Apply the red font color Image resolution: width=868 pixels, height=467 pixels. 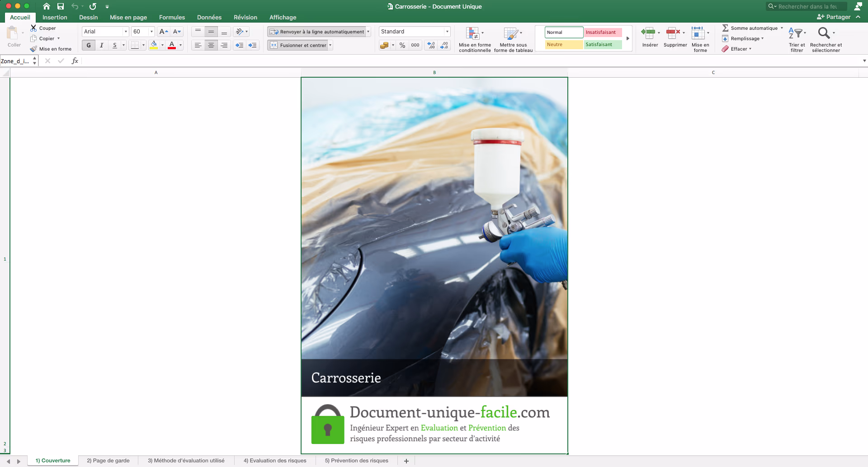click(x=172, y=45)
